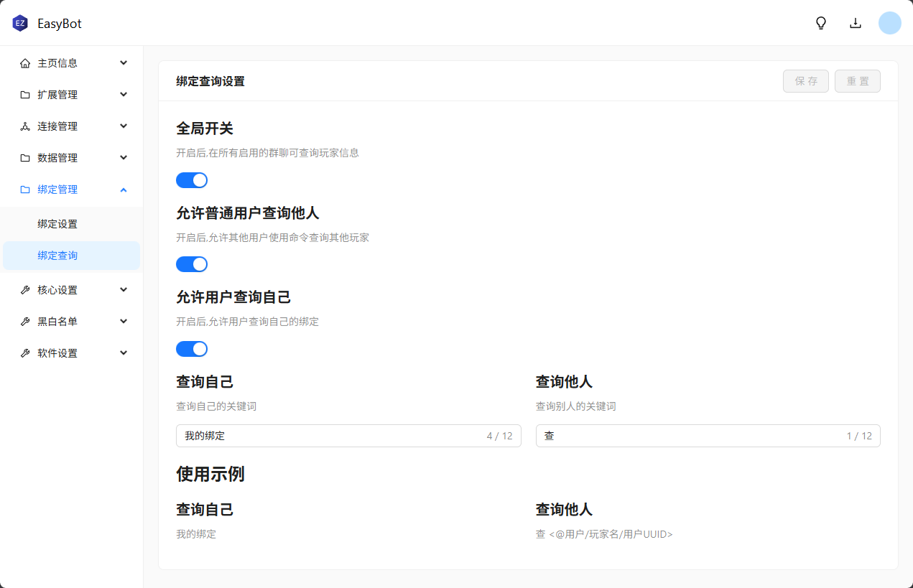Disable the 允许普通用户查询他人 toggle
Image resolution: width=913 pixels, height=588 pixels.
[192, 264]
